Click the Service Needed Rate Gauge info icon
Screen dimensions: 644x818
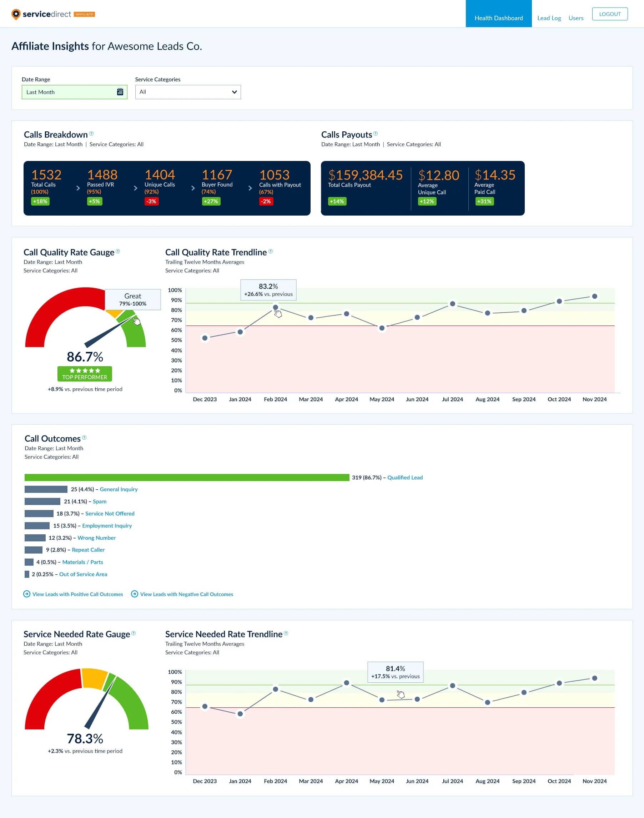(x=134, y=633)
